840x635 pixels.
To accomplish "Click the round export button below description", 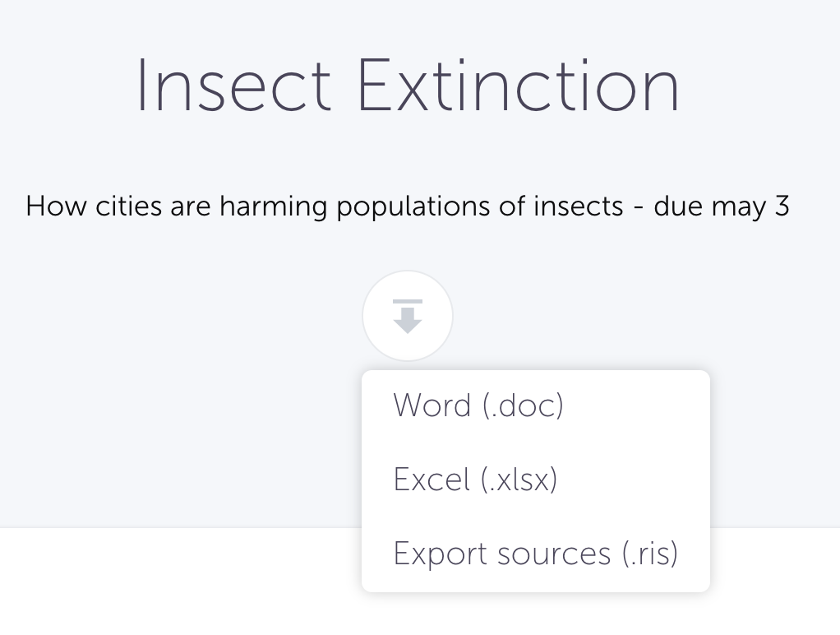I will (x=408, y=316).
